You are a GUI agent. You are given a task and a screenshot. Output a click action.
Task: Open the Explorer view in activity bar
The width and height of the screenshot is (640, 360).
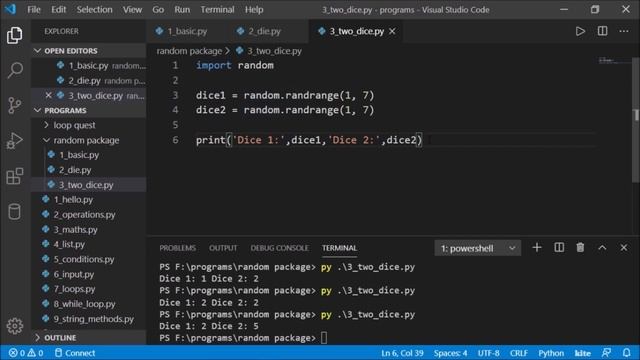15,35
